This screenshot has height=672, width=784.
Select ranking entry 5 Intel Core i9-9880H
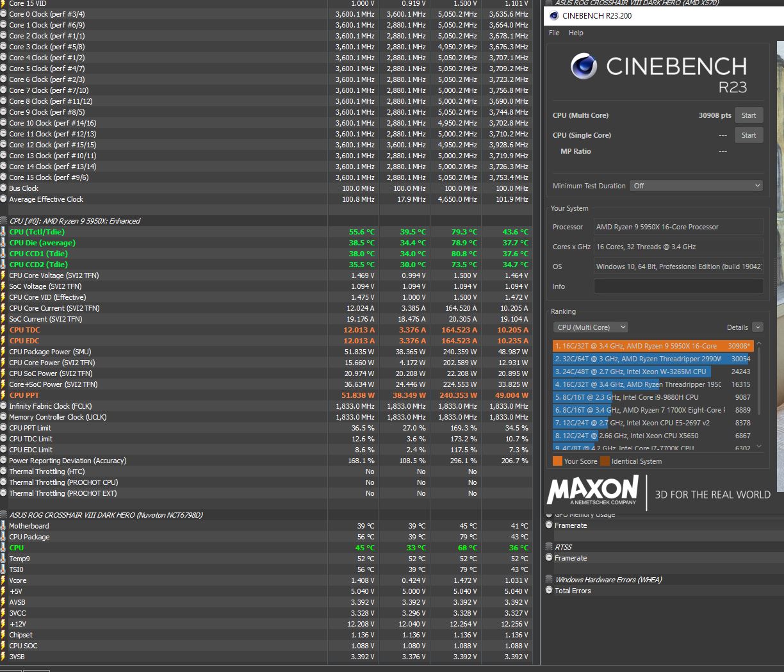click(x=653, y=397)
